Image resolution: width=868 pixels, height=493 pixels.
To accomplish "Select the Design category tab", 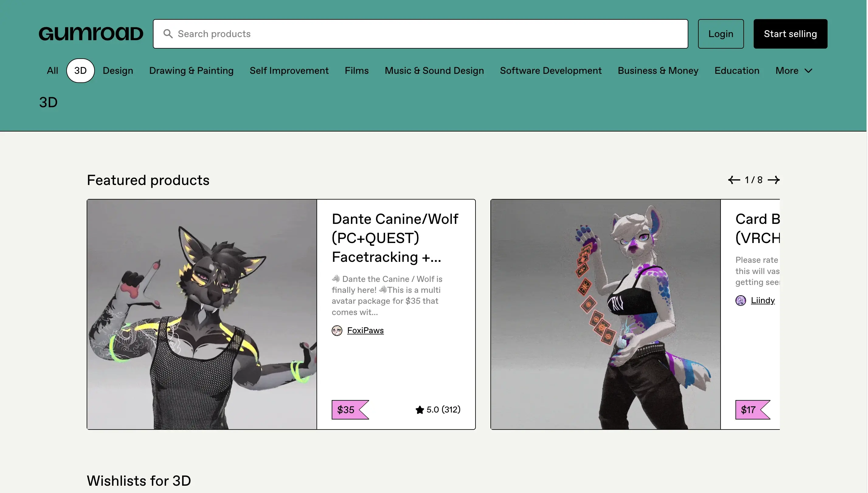I will [118, 71].
